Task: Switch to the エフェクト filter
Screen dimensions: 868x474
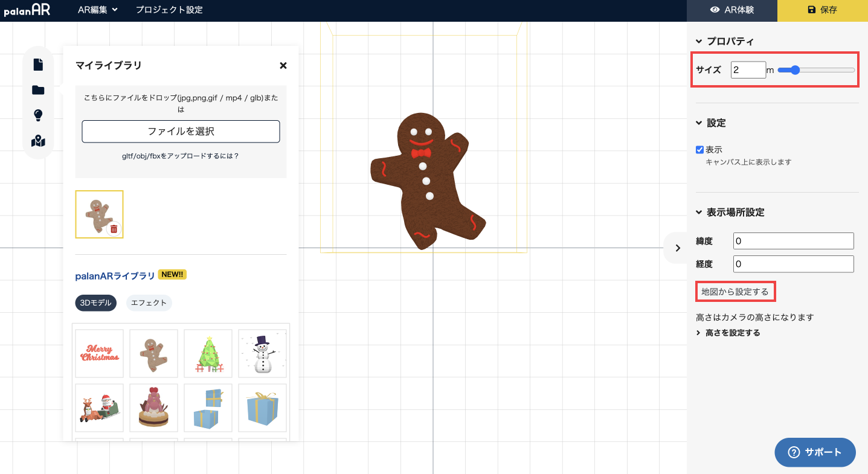Action: pos(149,303)
